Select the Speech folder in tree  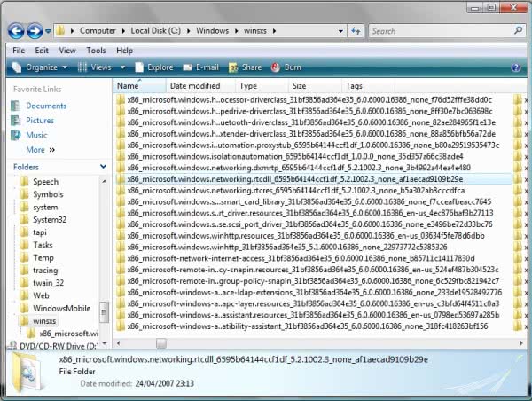(45, 182)
